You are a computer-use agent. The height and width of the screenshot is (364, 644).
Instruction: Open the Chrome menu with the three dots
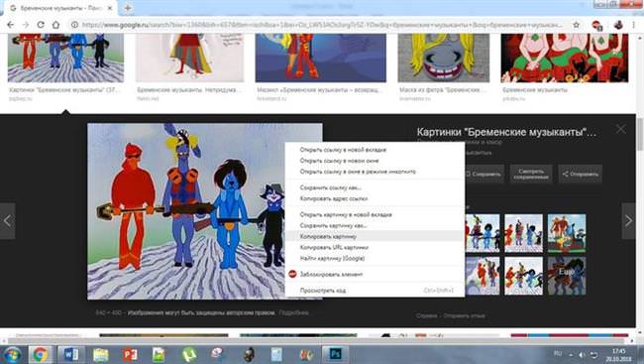(634, 25)
